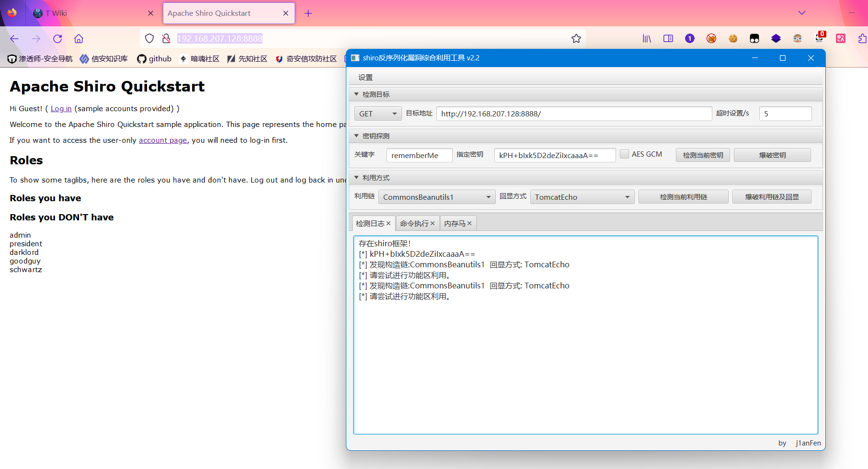Select the Apache Shiro Quickstart tab
868x469 pixels.
coord(229,13)
